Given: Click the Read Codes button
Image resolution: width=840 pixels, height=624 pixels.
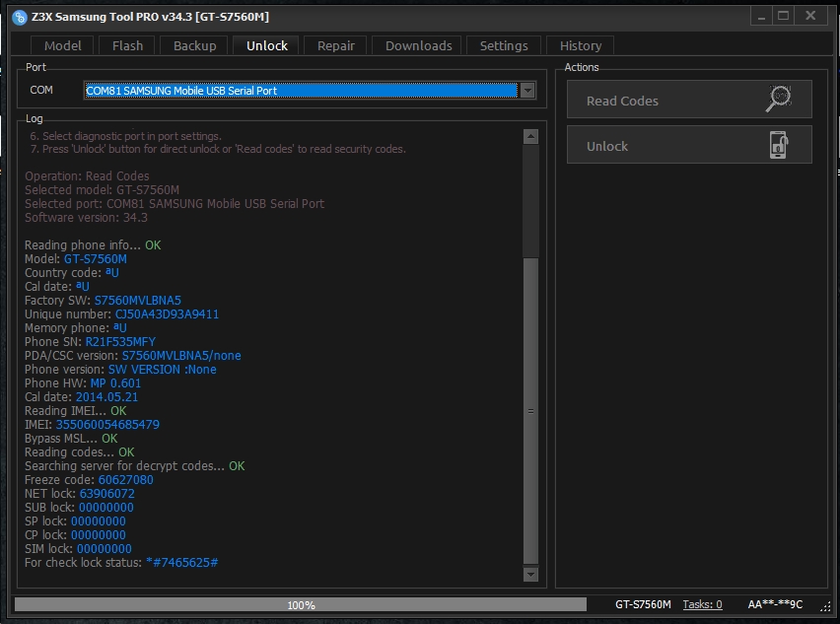Looking at the screenshot, I should coord(689,100).
